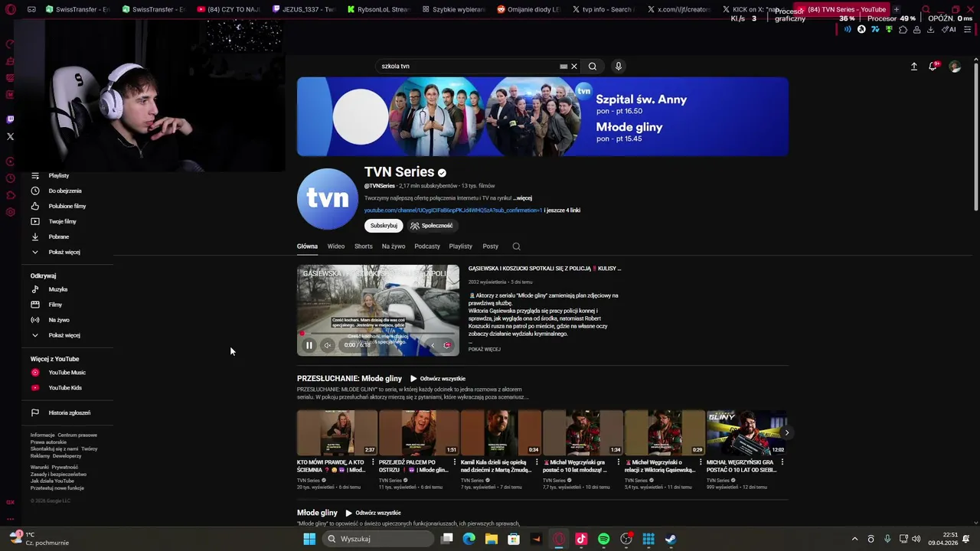Expand the video description with POKAŻ WIĘCEJ
The width and height of the screenshot is (980, 551).
485,350
